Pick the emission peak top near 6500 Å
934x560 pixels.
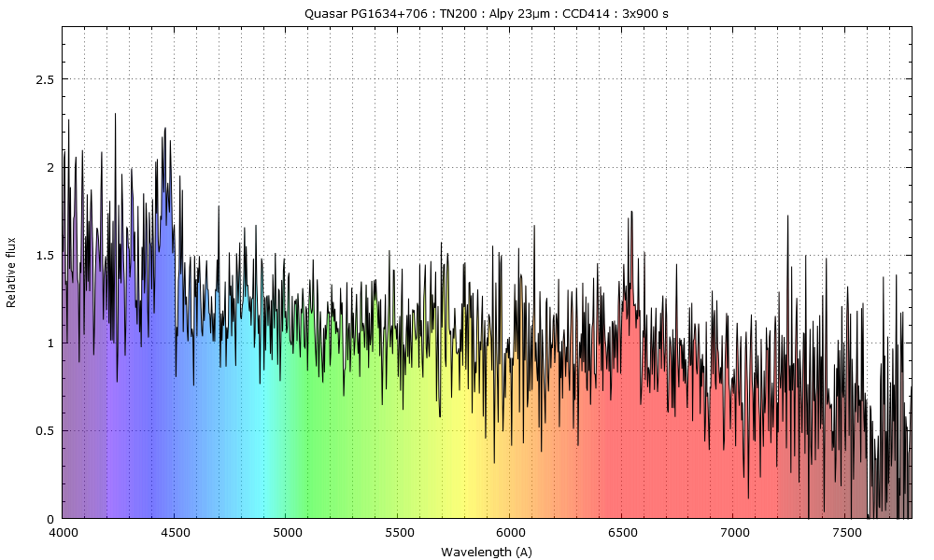631,212
